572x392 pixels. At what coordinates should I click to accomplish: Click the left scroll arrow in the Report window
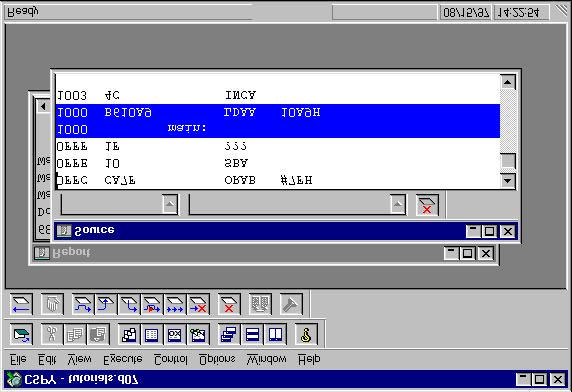tap(43, 106)
